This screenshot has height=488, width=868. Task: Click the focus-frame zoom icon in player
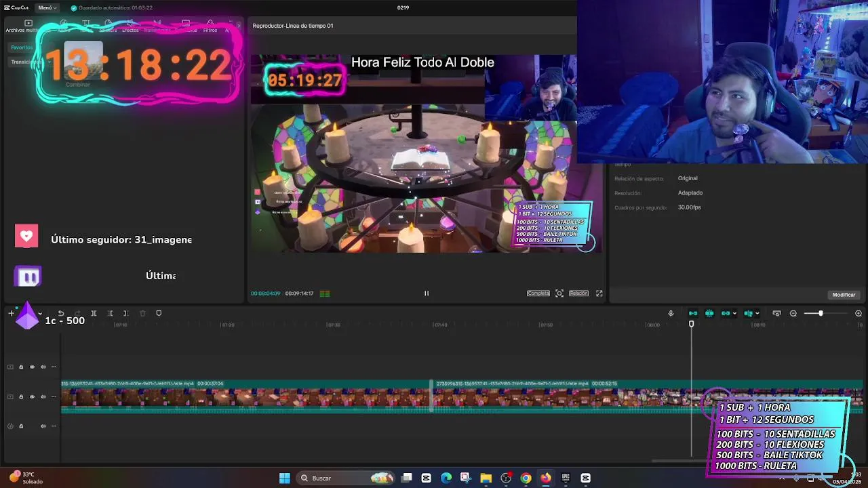coord(559,293)
